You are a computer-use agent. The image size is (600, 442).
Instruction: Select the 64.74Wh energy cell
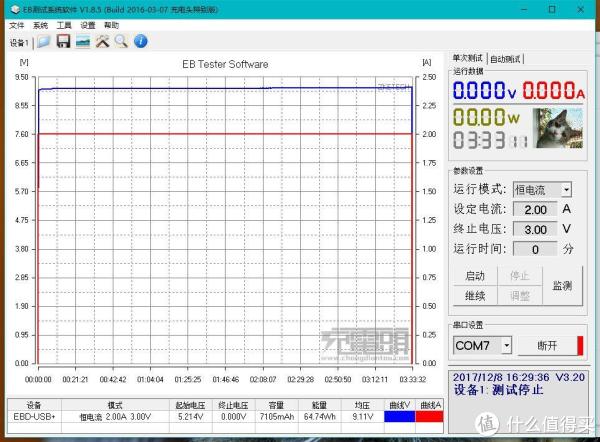[x=320, y=416]
